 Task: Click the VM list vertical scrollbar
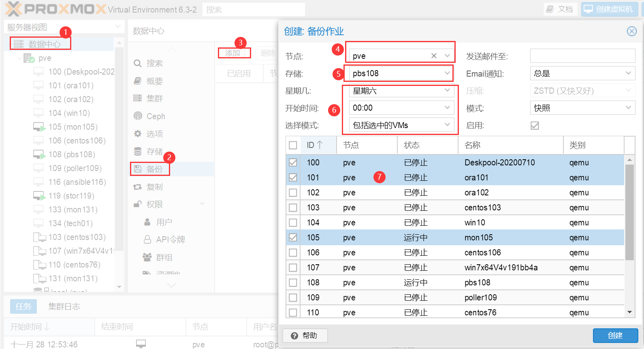coord(629,212)
